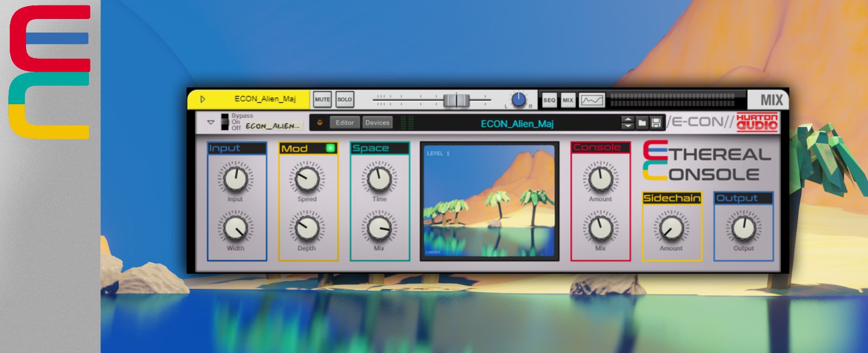Click the Console Mix knob
The image size is (868, 353).
point(601,229)
